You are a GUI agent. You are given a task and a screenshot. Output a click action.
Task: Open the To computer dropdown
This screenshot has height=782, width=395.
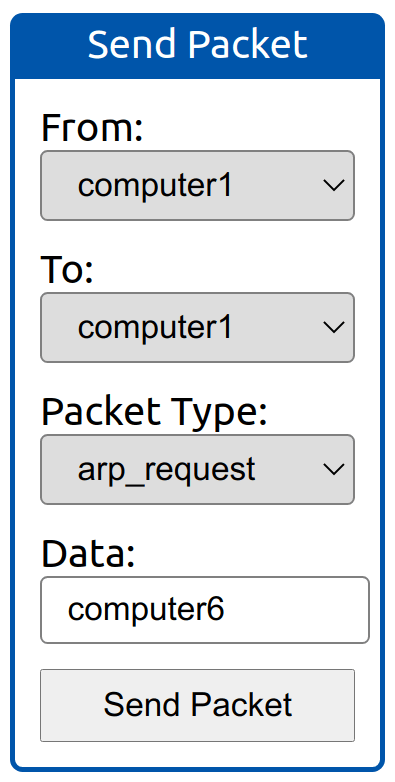pyautogui.click(x=198, y=327)
